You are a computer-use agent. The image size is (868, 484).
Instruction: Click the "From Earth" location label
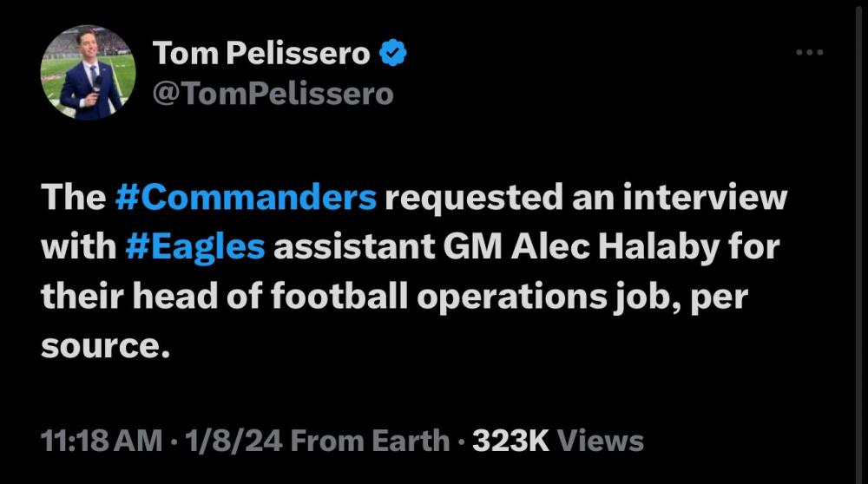tap(371, 441)
